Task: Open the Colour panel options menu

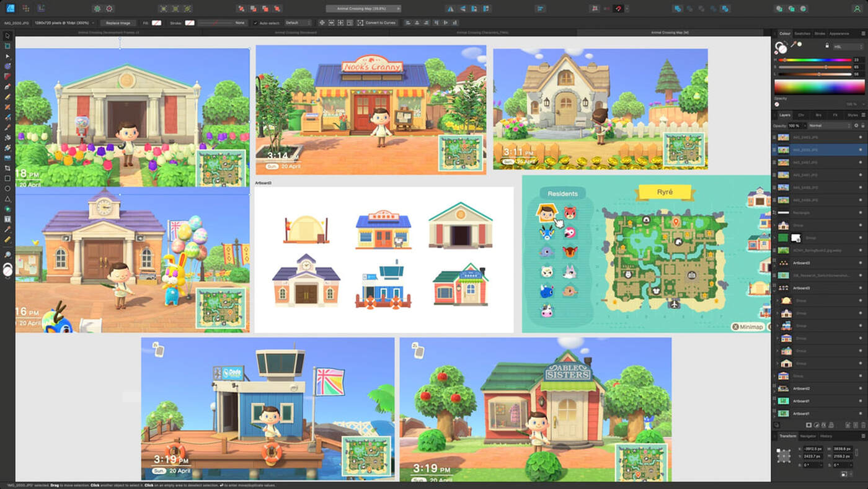Action: pos(863,33)
